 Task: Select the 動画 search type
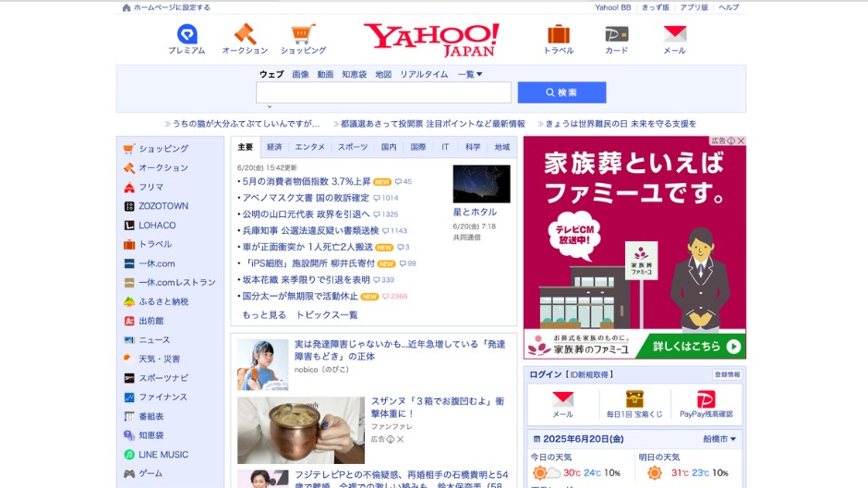click(x=325, y=74)
